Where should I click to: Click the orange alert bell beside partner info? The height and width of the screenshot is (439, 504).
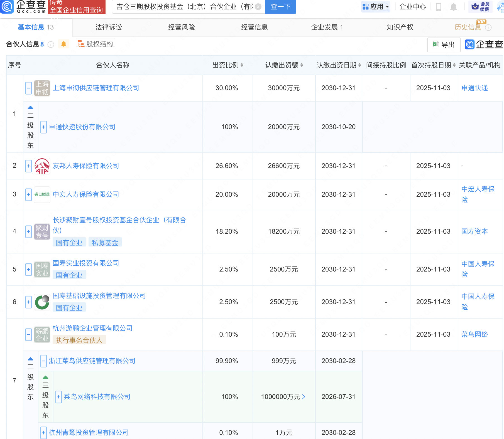coord(63,44)
